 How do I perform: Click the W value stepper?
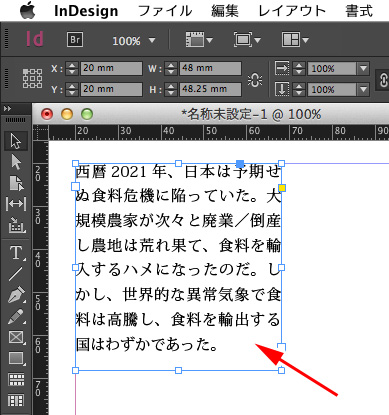pyautogui.click(x=171, y=68)
